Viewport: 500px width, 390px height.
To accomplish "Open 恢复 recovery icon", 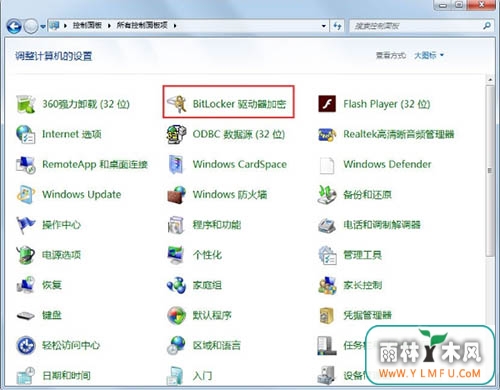I will coord(25,285).
